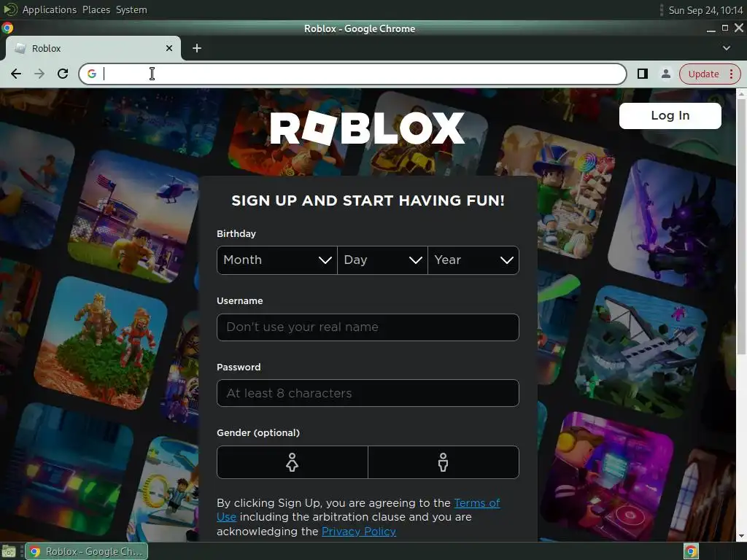Screen dimensions: 747x560
Task: Open the Chrome profile avatar icon
Action: click(x=665, y=74)
